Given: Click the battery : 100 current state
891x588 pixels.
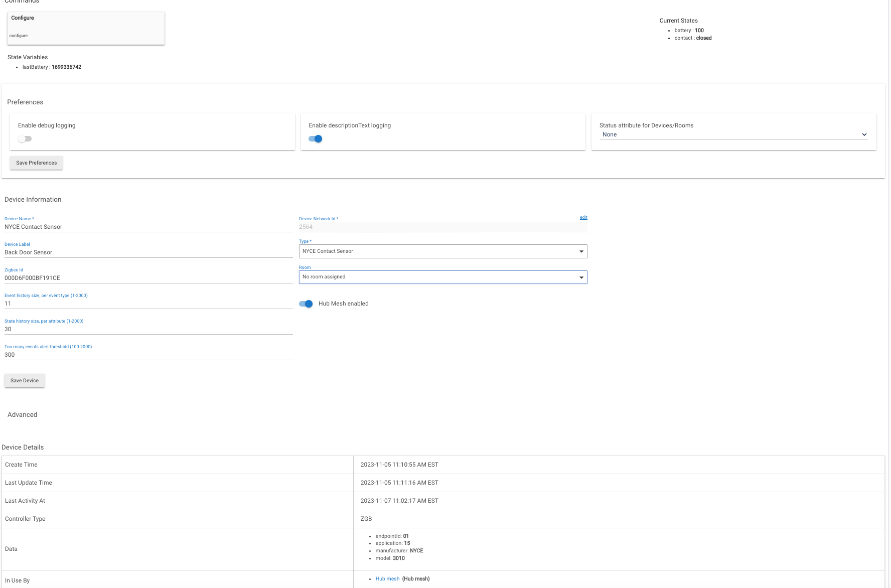Looking at the screenshot, I should [689, 31].
